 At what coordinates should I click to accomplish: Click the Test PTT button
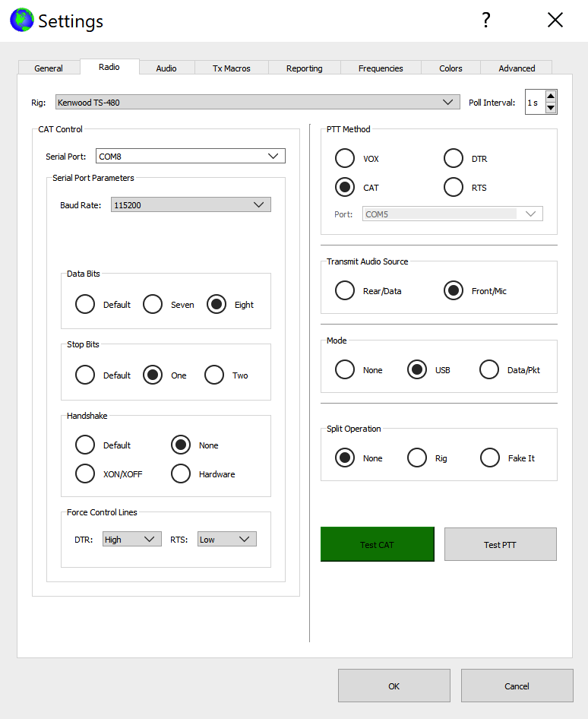click(501, 544)
